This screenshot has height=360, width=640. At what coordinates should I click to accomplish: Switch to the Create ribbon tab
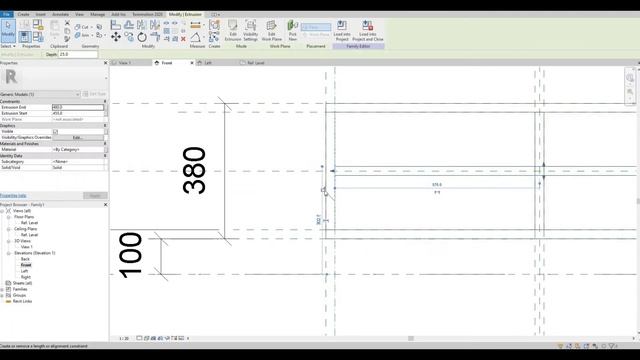click(23, 14)
